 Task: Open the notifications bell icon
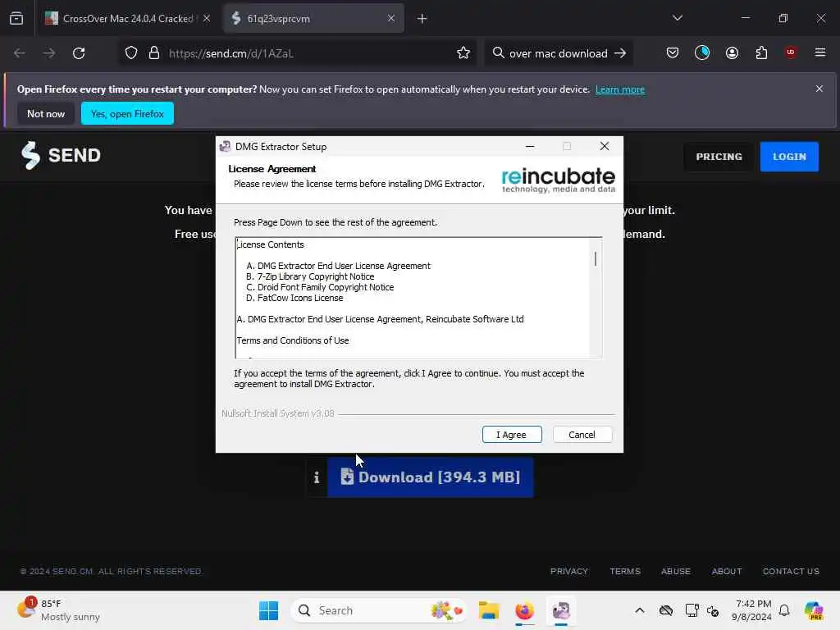(784, 610)
